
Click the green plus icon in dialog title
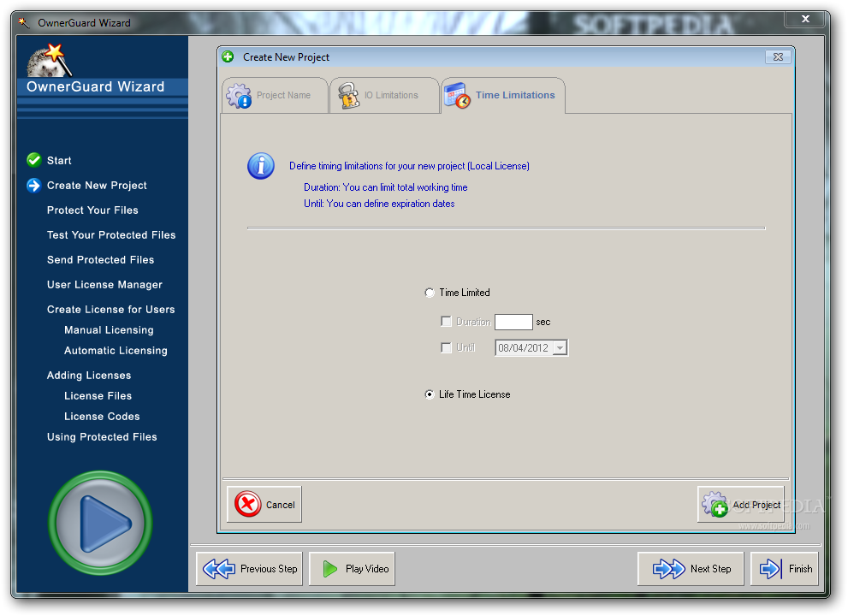pyautogui.click(x=228, y=56)
